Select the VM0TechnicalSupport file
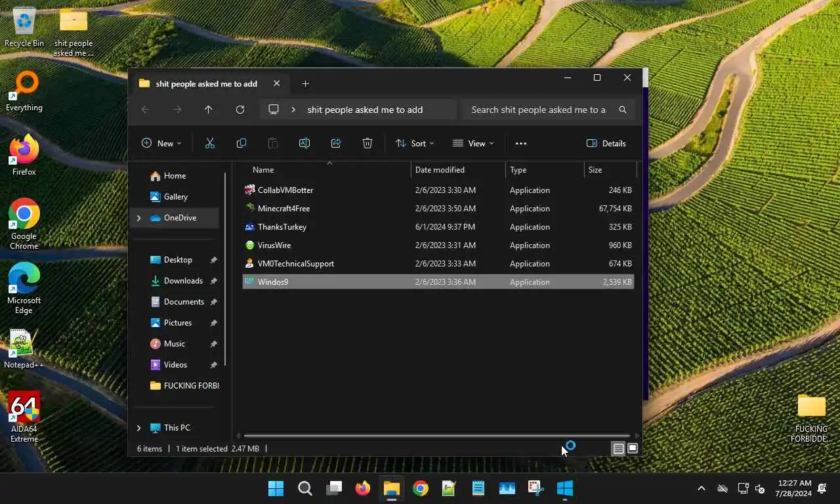 pyautogui.click(x=438, y=264)
